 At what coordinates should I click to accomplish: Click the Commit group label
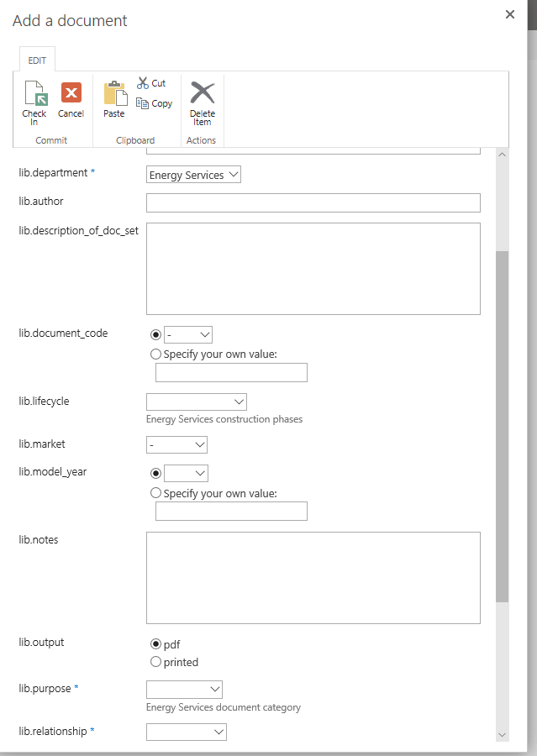click(51, 140)
